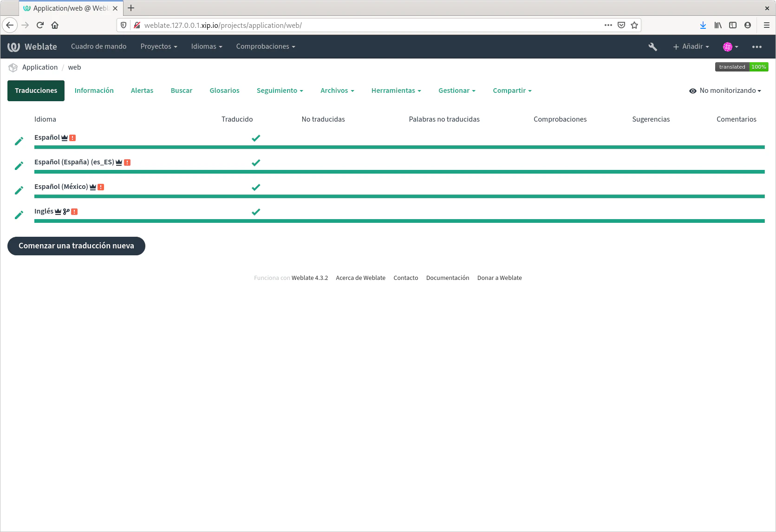Screen dimensions: 776x532
Task: Click the browser download arrow icon
Action: (x=703, y=25)
